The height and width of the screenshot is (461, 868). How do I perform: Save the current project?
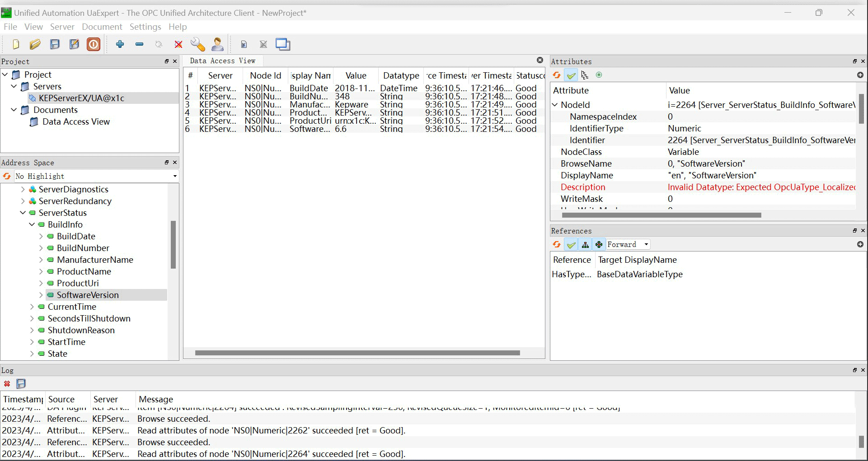(x=55, y=44)
